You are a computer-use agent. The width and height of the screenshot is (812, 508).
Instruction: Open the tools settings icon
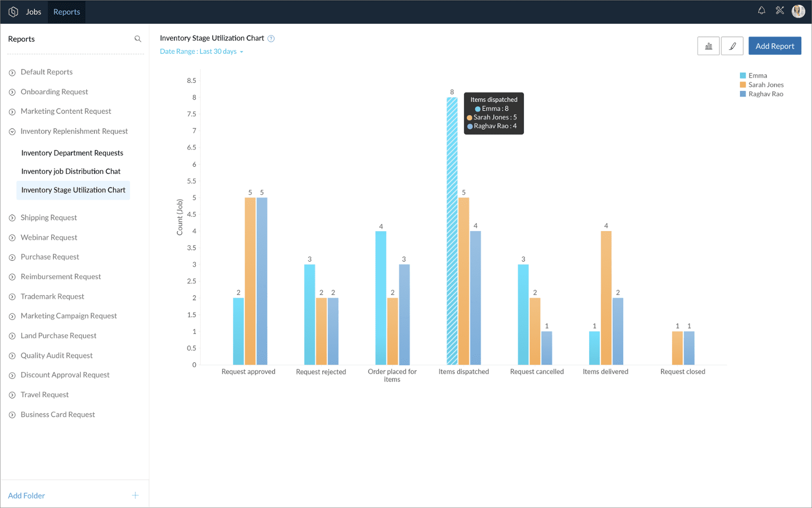(x=780, y=11)
